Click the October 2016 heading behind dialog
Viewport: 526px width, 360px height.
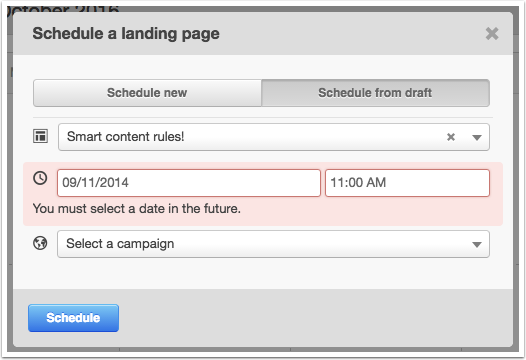[x=63, y=9]
